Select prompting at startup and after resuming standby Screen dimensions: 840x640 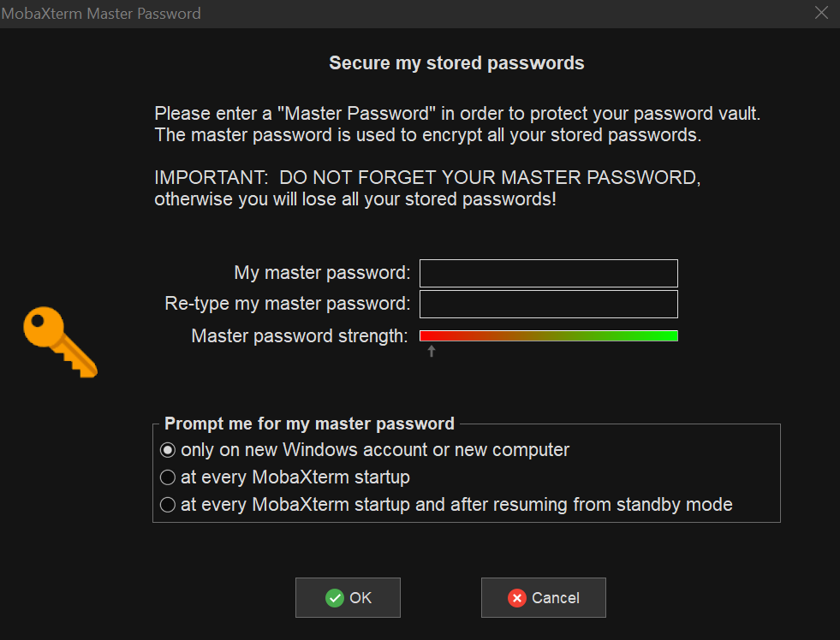tap(168, 504)
